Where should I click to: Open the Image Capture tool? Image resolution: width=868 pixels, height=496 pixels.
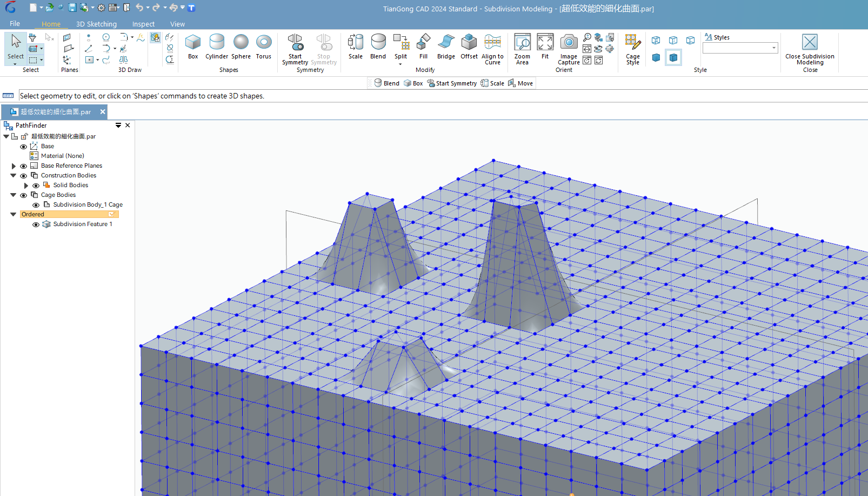coord(569,49)
